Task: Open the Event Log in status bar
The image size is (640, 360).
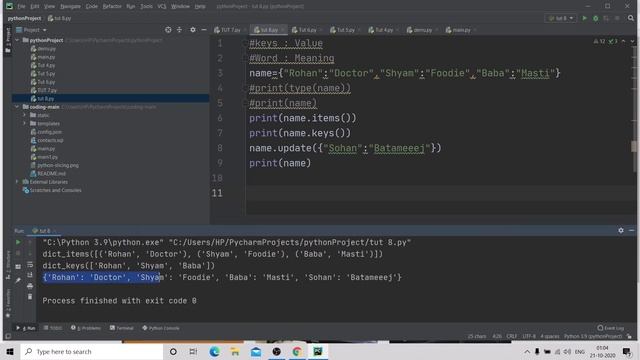Action: tap(611, 328)
